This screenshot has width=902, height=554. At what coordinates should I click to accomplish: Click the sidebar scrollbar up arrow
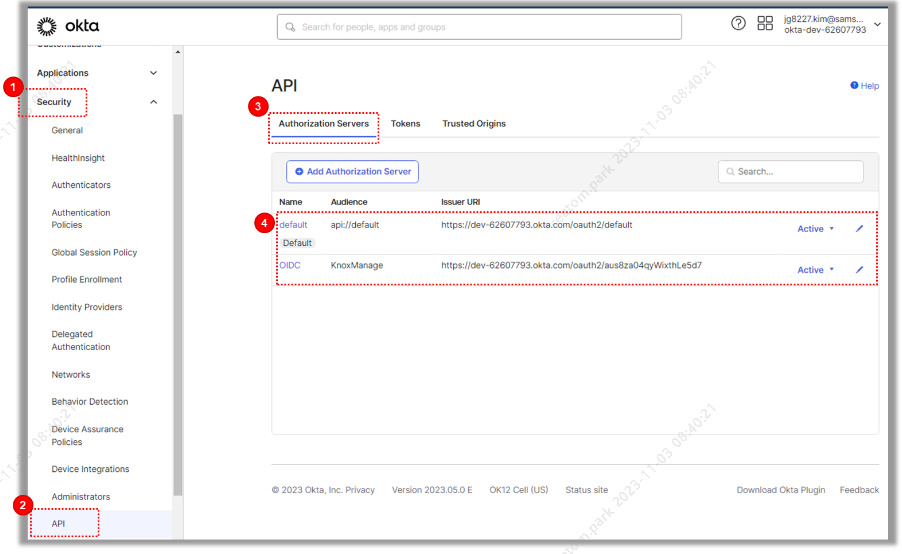178,52
